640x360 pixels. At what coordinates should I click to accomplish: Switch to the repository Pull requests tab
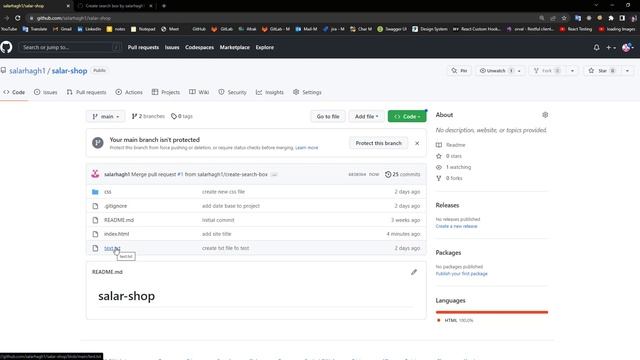tap(87, 92)
